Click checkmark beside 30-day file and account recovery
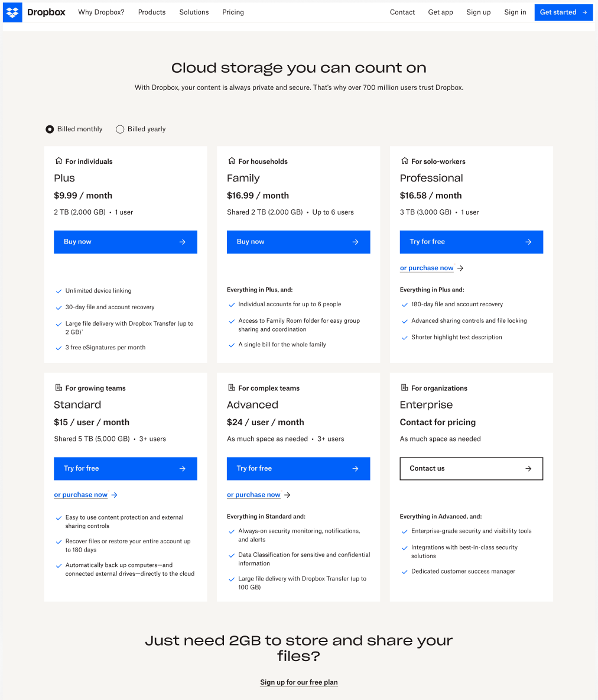This screenshot has height=700, width=598. tap(58, 307)
